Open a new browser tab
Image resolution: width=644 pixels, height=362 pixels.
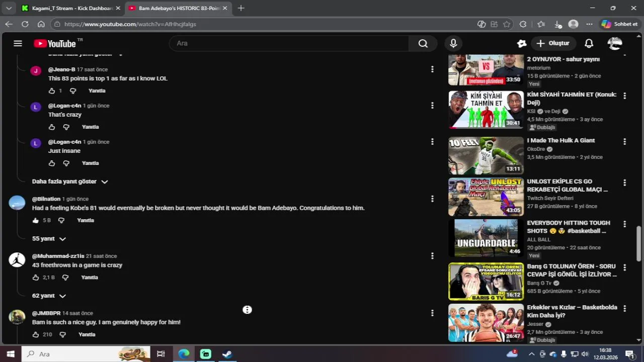pyautogui.click(x=241, y=8)
